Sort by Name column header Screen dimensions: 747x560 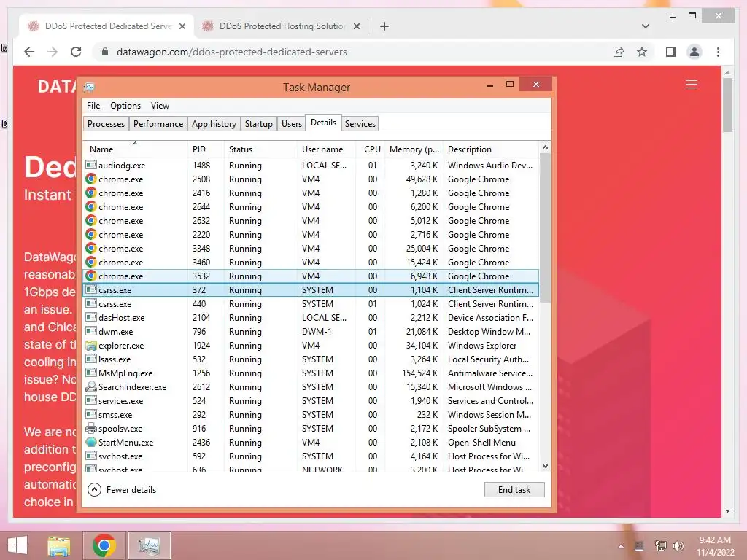(135, 149)
